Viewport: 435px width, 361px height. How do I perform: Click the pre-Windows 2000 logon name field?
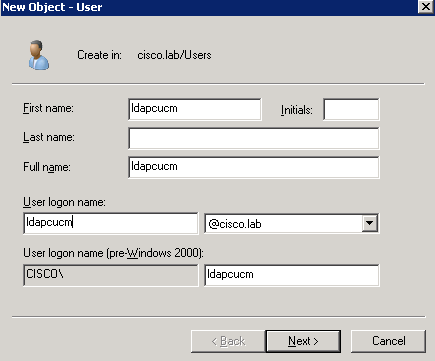292,275
